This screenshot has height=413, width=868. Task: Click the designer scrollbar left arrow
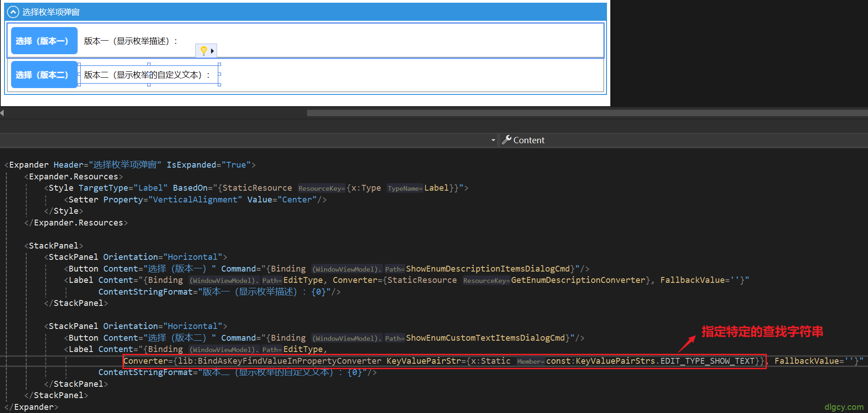(2, 113)
